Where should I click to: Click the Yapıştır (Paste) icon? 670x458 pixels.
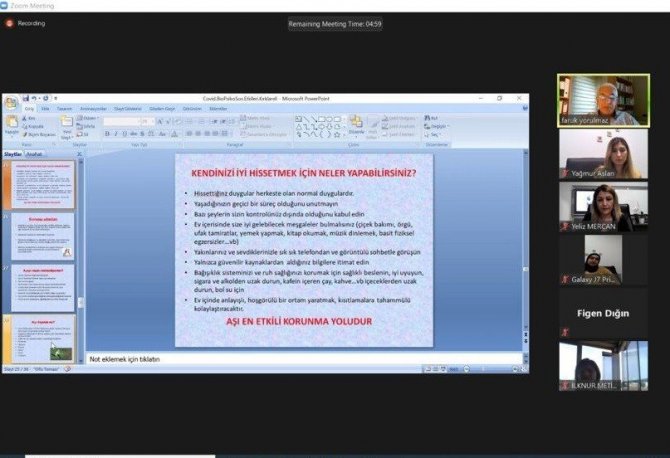(x=11, y=122)
